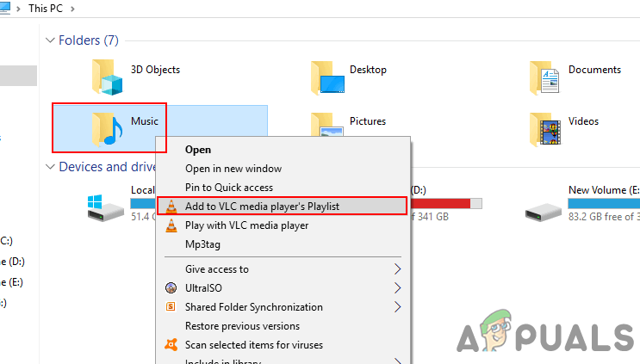Choose Play with VLC media player
The height and width of the screenshot is (364, 640).
click(x=246, y=225)
